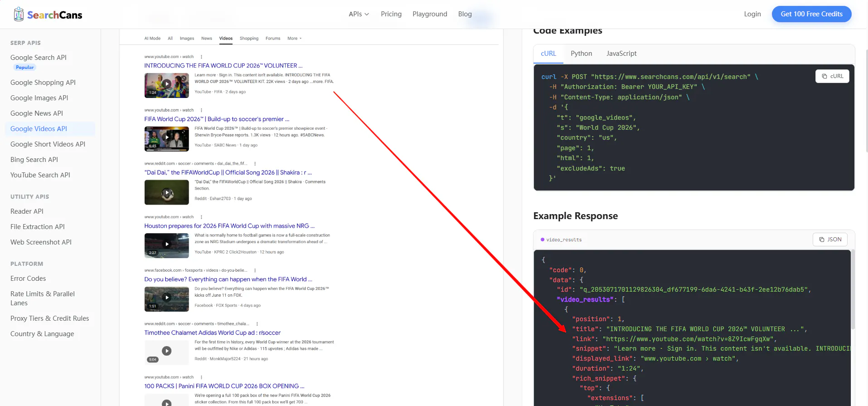Open YouTube Search API docs
Screen dimensions: 868x406
point(40,175)
